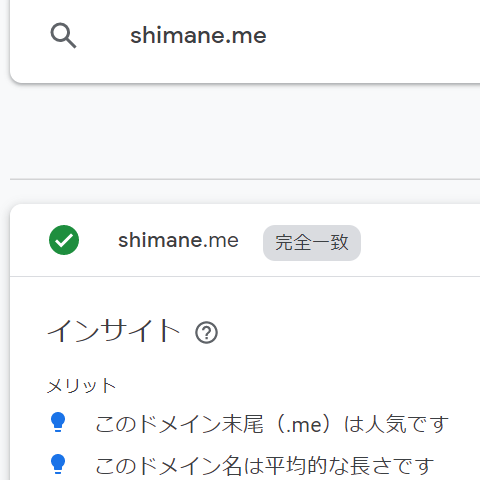Click the インサイト section heading

point(113,331)
